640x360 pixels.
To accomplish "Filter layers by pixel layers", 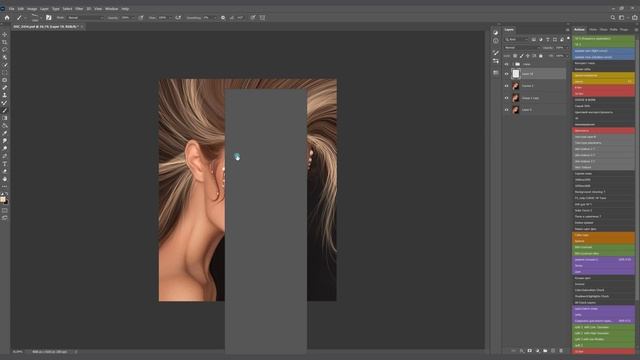I will point(533,39).
